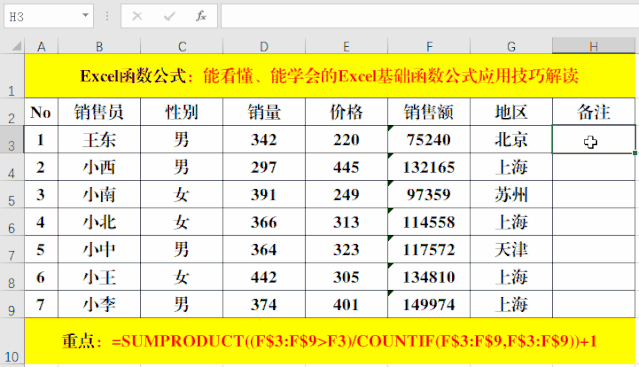
Task: Click the '地区' header cell
Action: (511, 112)
